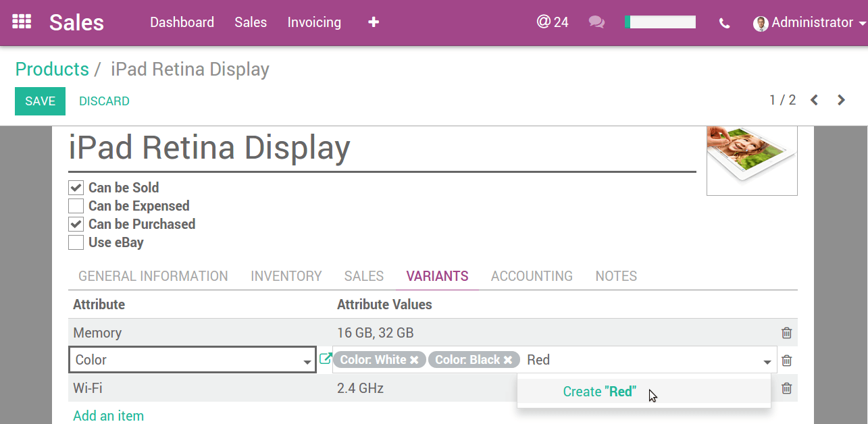
Task: Open the Color attribute external link icon
Action: pos(326,359)
